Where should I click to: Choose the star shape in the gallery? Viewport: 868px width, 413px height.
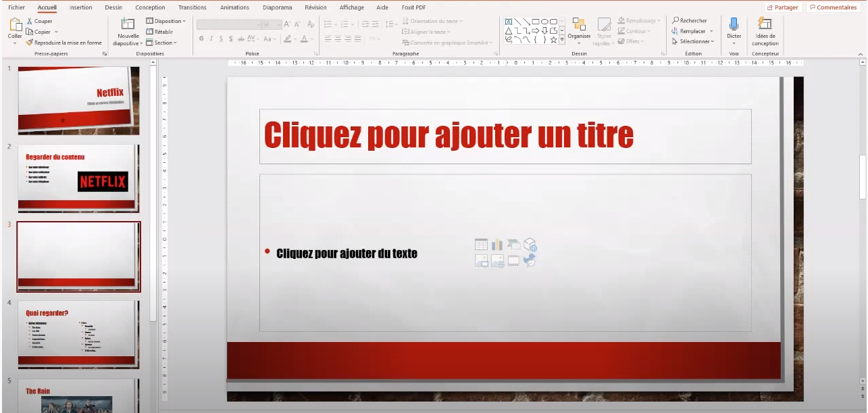(553, 39)
